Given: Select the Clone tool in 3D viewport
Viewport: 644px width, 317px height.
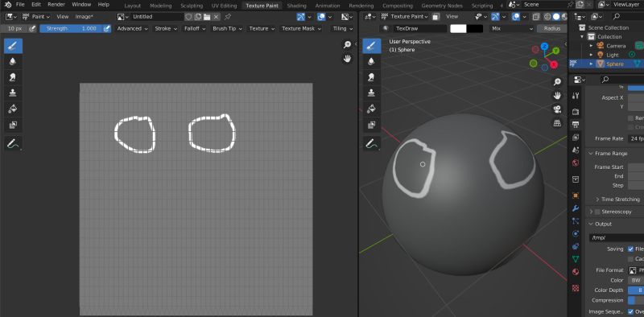Looking at the screenshot, I should 371,93.
